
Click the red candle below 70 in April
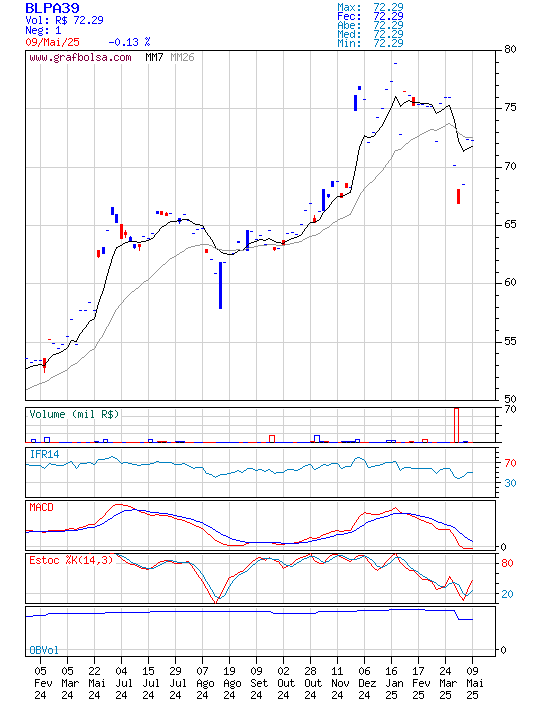[458, 196]
